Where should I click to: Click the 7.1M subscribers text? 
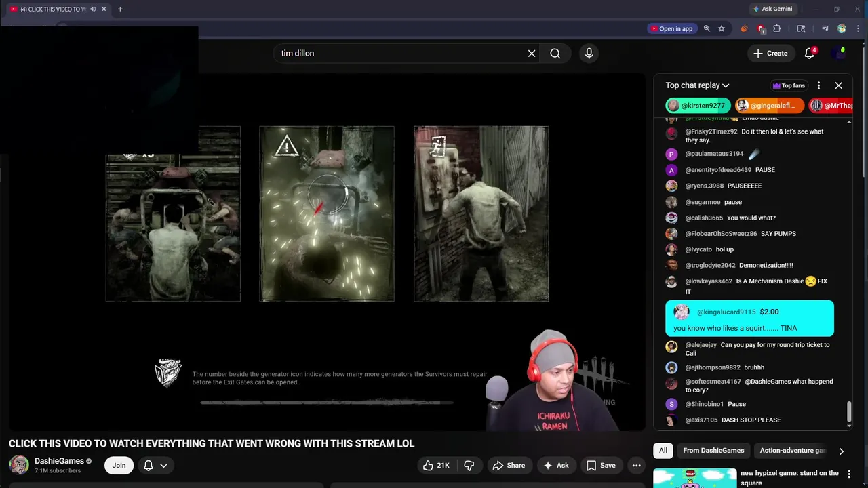(58, 471)
